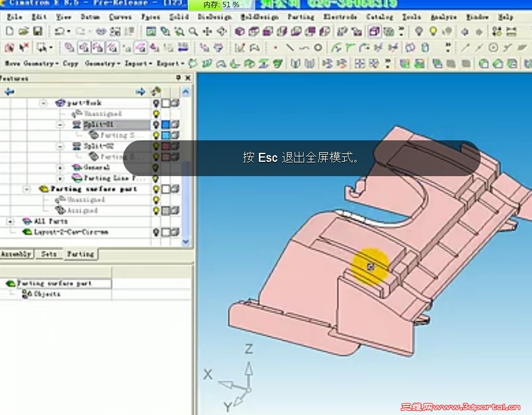
Task: Toggle visibility bulb for Parting surface part
Action: pos(156,189)
